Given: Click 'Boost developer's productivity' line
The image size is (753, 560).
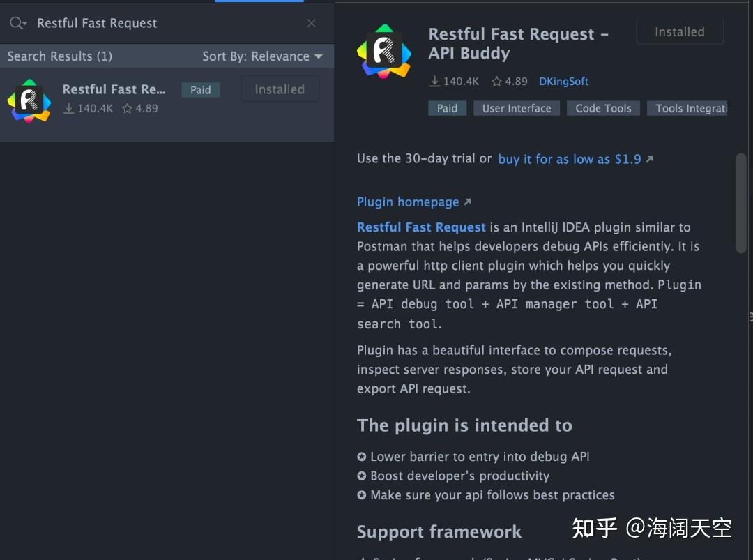Looking at the screenshot, I should (453, 476).
